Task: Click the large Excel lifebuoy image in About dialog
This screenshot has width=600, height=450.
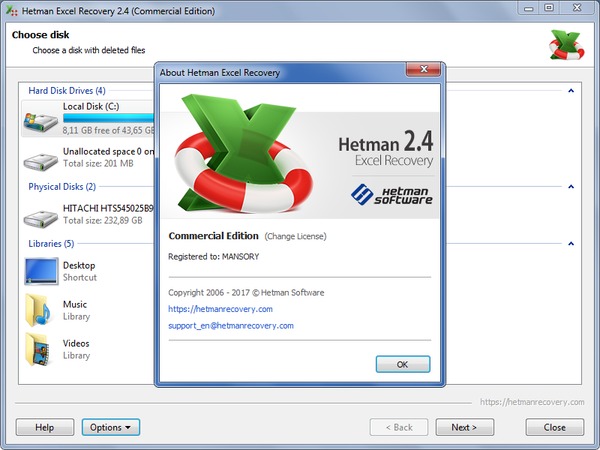Action: 244,153
